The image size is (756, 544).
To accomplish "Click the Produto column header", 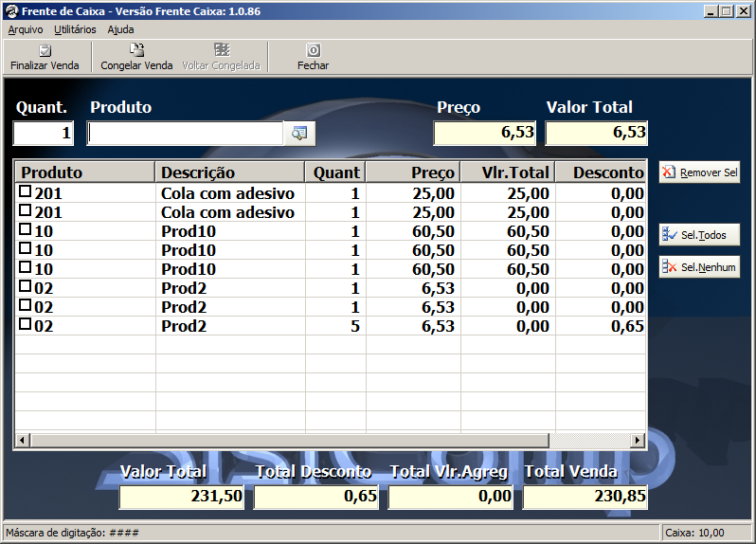I will tap(85, 172).
